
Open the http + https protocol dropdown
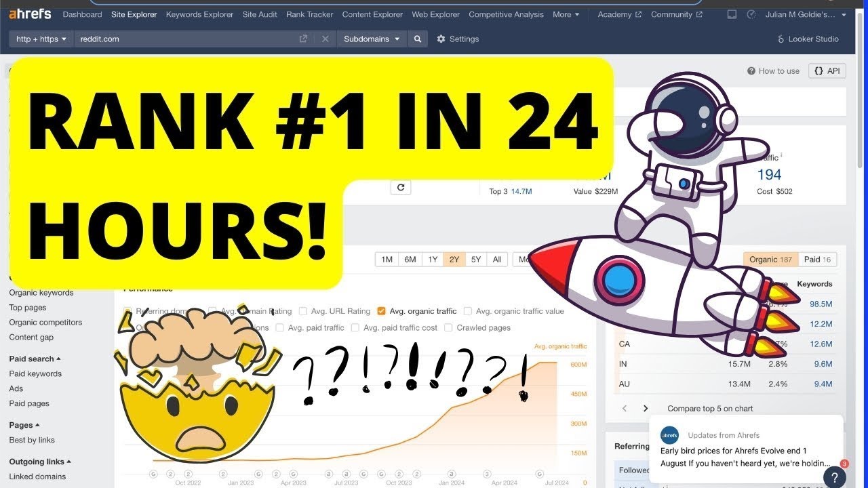pos(41,39)
